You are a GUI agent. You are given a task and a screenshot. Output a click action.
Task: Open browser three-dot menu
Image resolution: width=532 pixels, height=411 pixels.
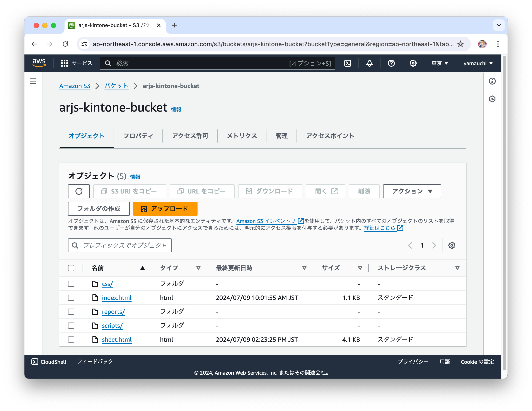pyautogui.click(x=498, y=44)
